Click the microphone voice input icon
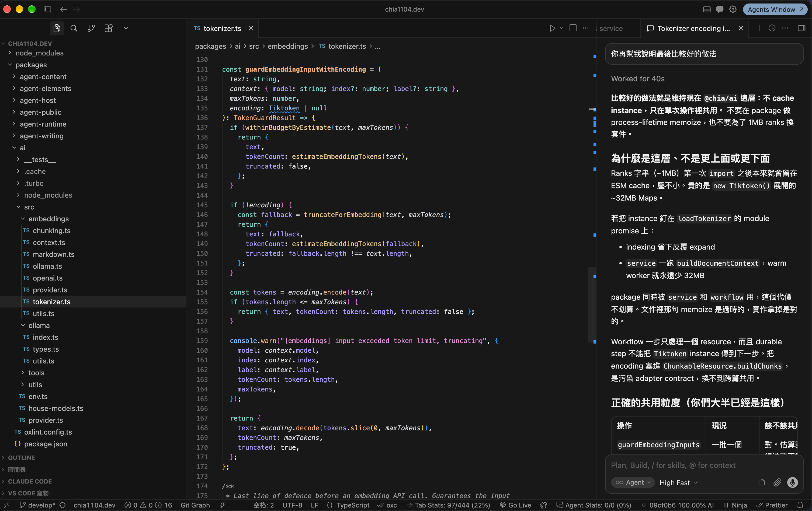The image size is (812, 511). click(792, 482)
